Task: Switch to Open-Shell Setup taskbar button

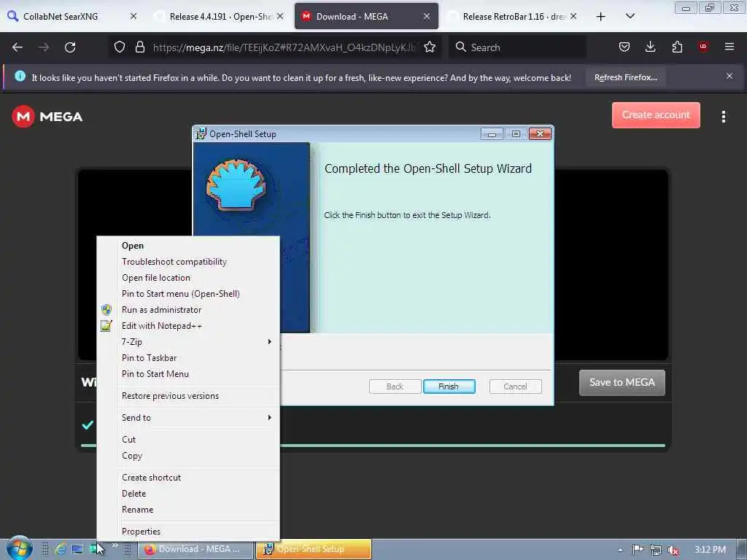Action: click(314, 549)
